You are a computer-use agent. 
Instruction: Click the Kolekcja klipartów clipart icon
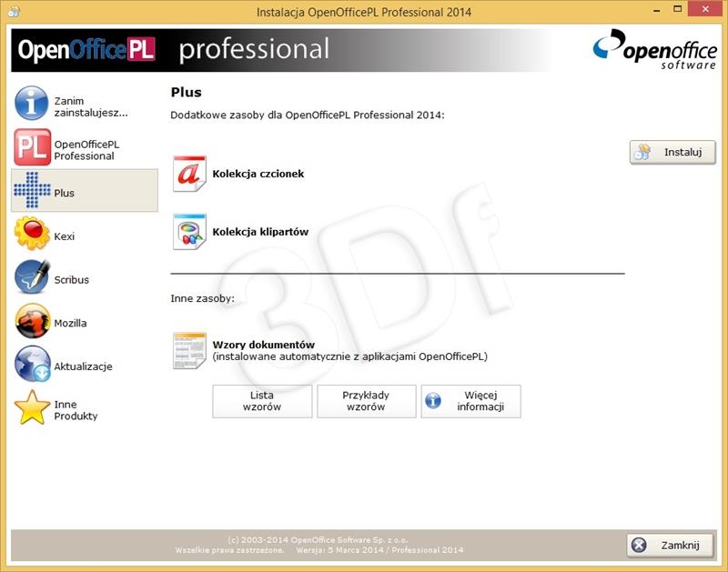[189, 232]
